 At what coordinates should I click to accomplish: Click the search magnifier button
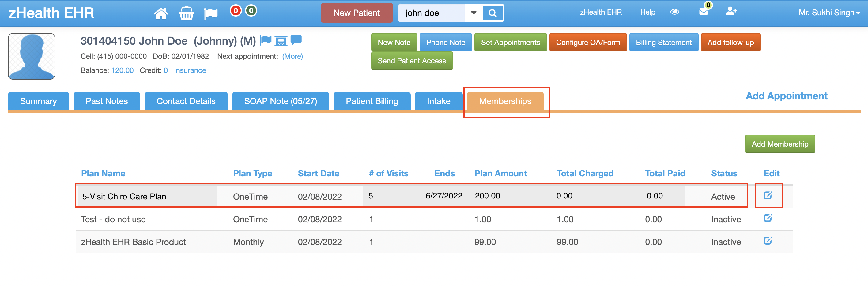[x=492, y=13]
